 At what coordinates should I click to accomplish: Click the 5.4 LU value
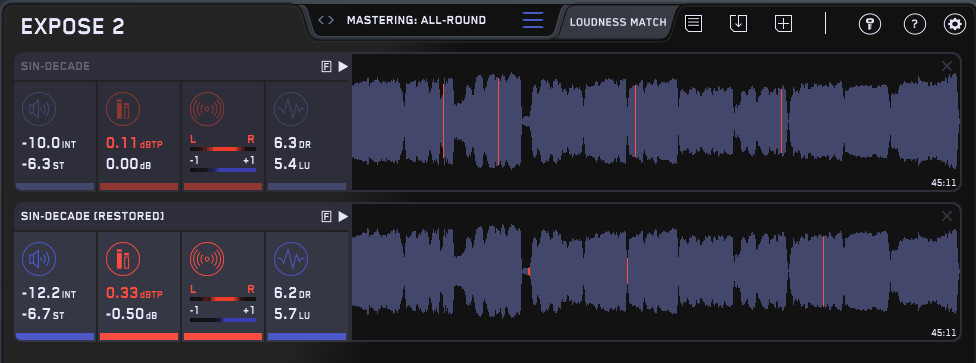coord(293,165)
